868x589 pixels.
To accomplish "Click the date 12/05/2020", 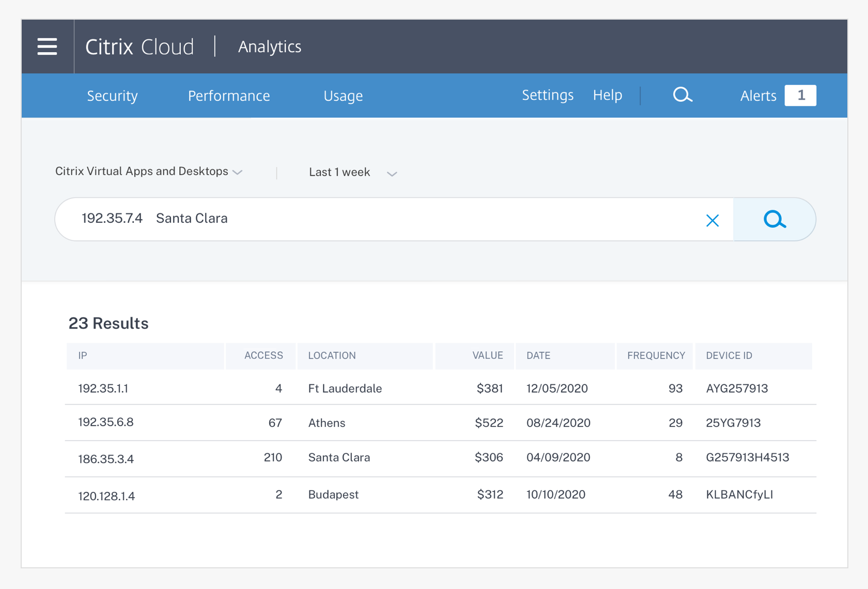I will pos(557,389).
